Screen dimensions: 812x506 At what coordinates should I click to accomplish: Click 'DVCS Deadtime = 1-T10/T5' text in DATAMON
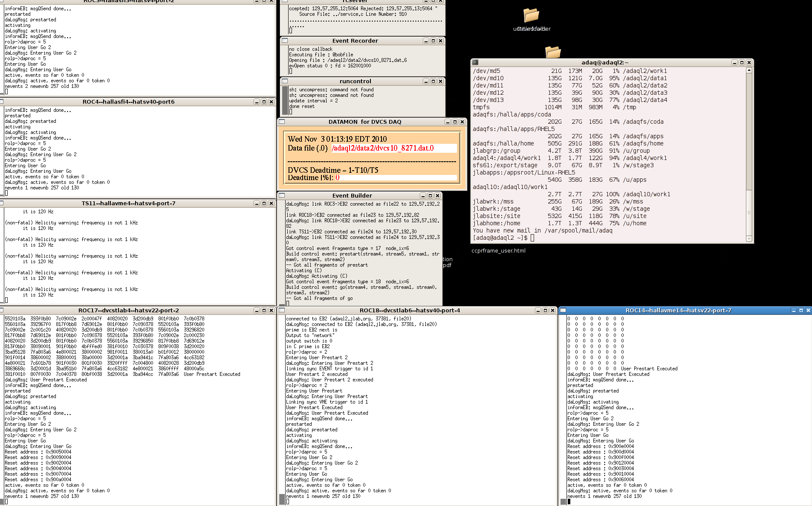(333, 170)
